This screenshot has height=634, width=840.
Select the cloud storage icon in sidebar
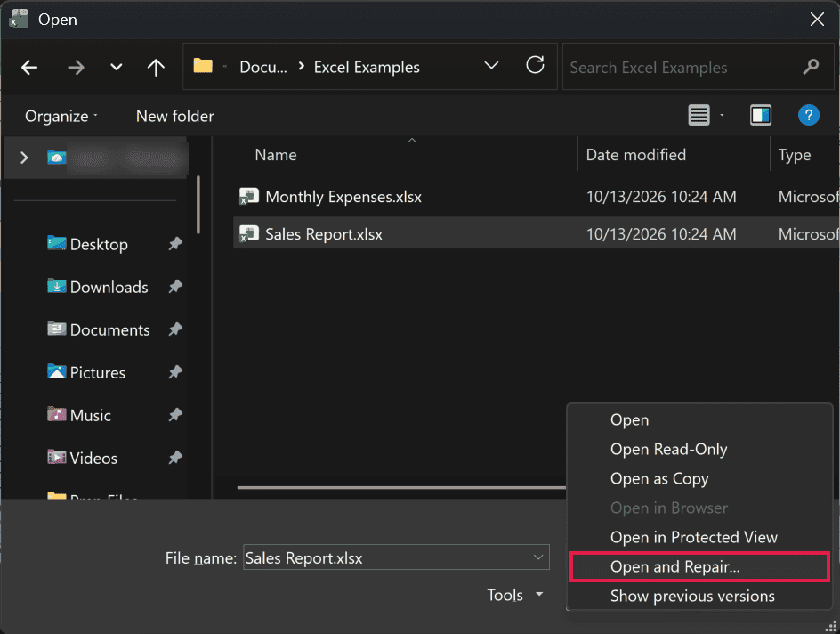point(56,157)
